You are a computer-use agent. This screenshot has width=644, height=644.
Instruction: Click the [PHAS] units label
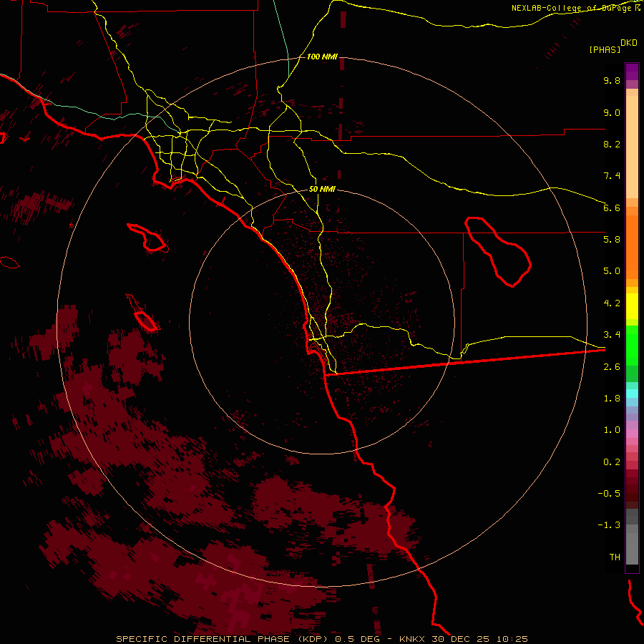(x=605, y=49)
